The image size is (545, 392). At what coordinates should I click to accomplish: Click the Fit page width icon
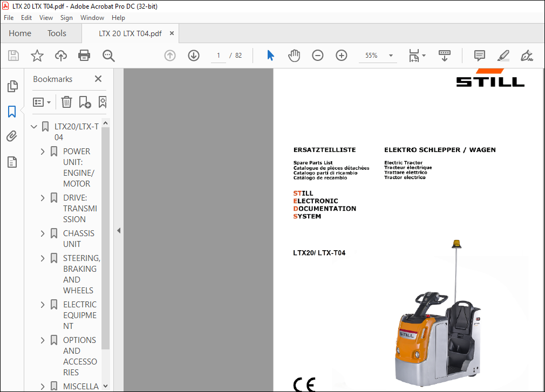click(x=414, y=56)
